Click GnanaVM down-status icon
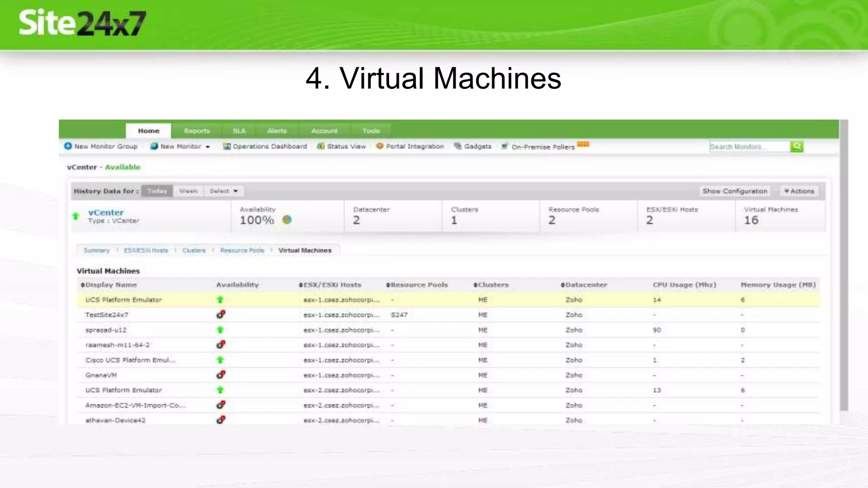 coord(220,374)
